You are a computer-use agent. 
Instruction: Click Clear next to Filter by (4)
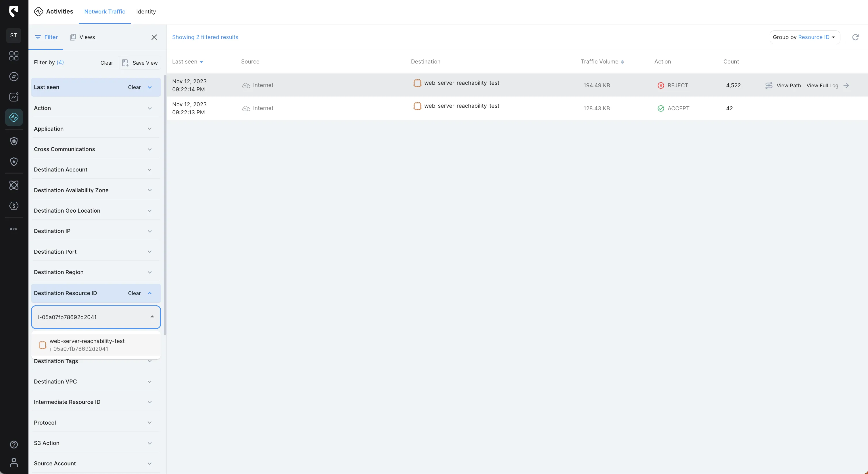coord(106,63)
